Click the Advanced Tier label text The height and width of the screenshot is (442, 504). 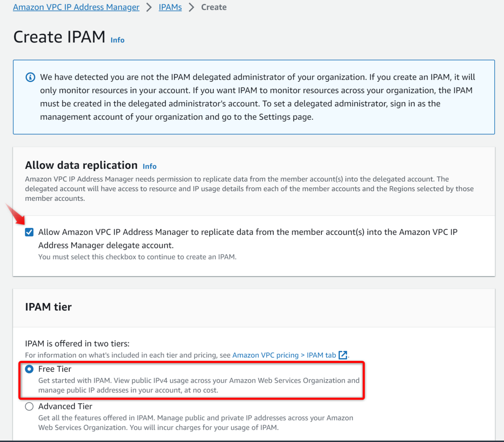[65, 406]
